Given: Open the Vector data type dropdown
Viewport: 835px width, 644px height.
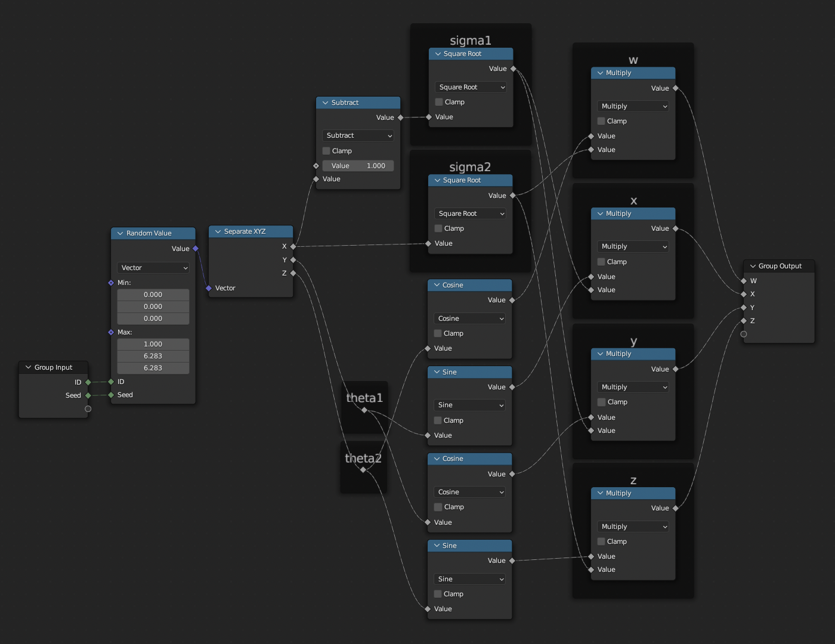Looking at the screenshot, I should (x=153, y=268).
